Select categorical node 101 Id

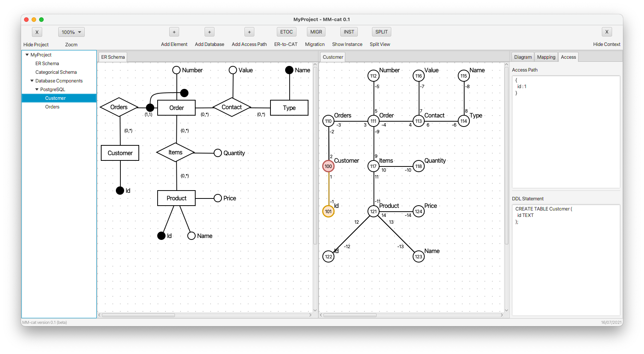(328, 211)
